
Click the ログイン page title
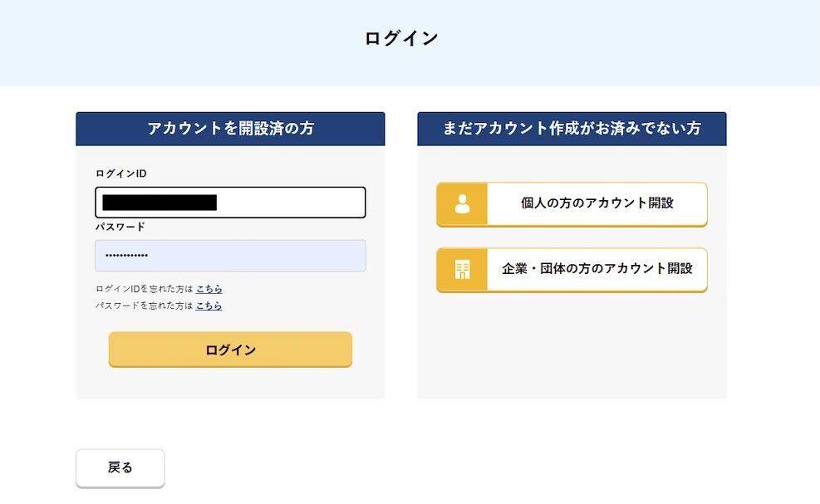401,38
